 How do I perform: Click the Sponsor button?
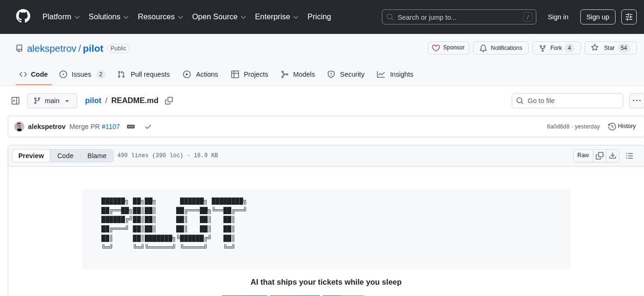(448, 48)
